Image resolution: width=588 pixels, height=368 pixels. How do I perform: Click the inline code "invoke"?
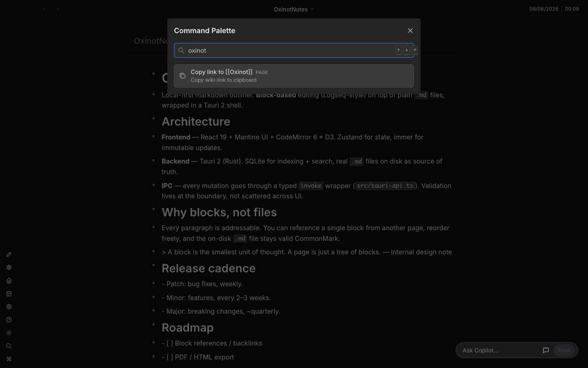311,186
